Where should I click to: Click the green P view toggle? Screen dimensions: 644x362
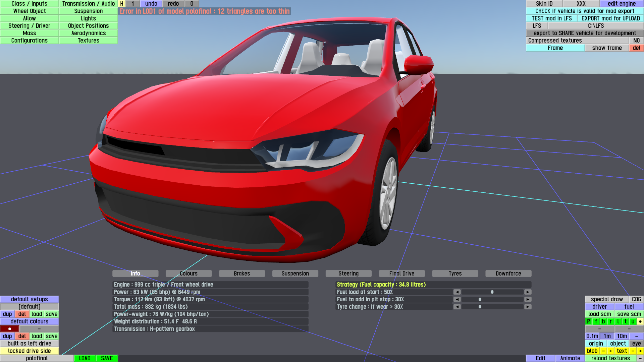[x=588, y=321]
